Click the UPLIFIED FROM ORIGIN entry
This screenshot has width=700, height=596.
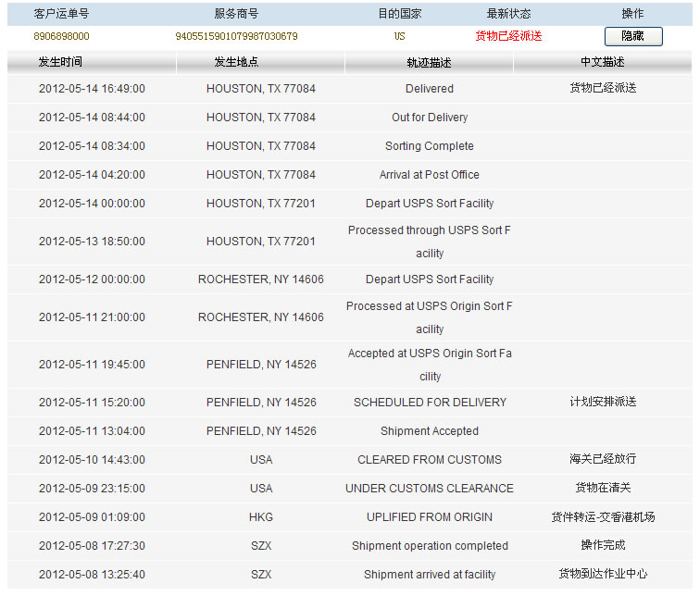pos(430,517)
